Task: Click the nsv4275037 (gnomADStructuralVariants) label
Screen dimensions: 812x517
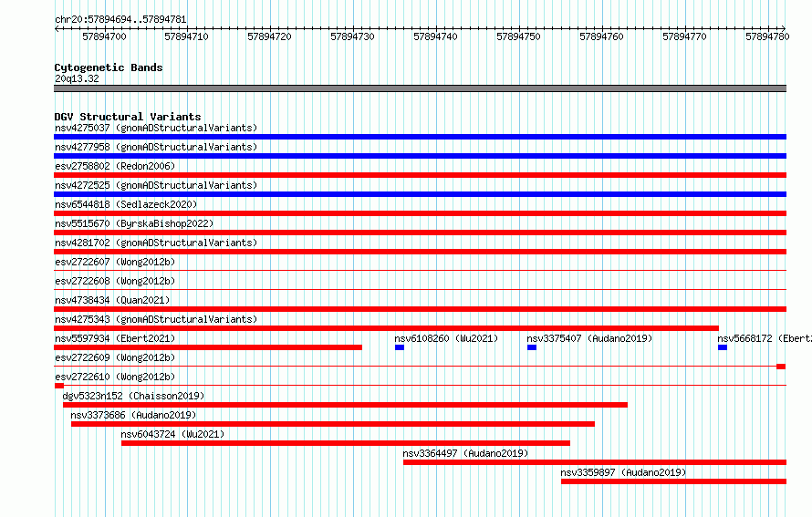Action: click(156, 128)
